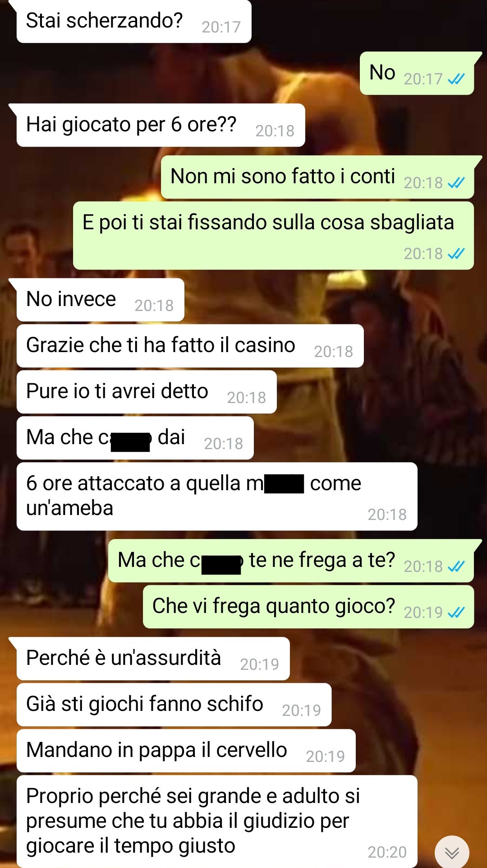The height and width of the screenshot is (868, 487).
Task: Select the 'Mandano in pappa il cervello' bubble
Action: (x=186, y=751)
